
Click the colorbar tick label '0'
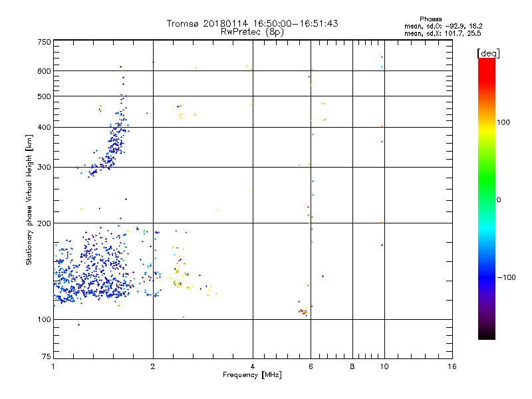click(x=498, y=199)
